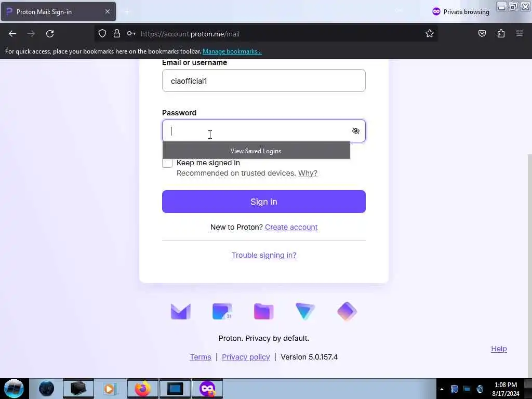Click the Help link

(x=499, y=349)
